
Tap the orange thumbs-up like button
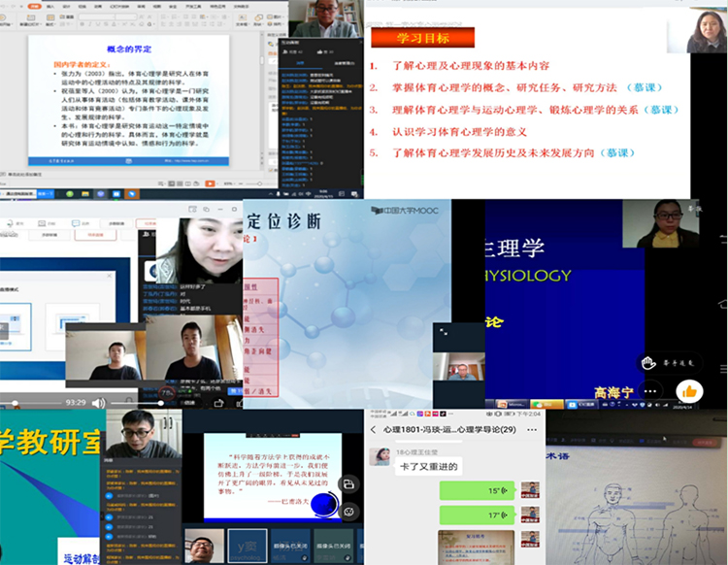pyautogui.click(x=690, y=392)
